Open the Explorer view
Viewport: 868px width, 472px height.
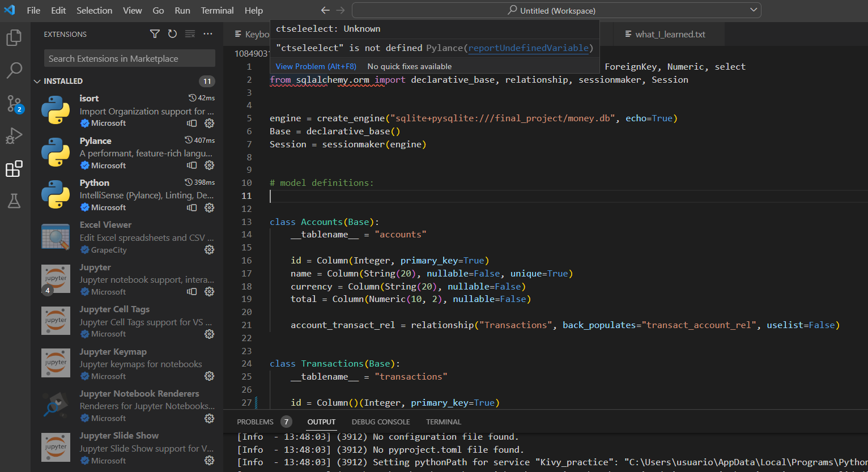pyautogui.click(x=14, y=37)
